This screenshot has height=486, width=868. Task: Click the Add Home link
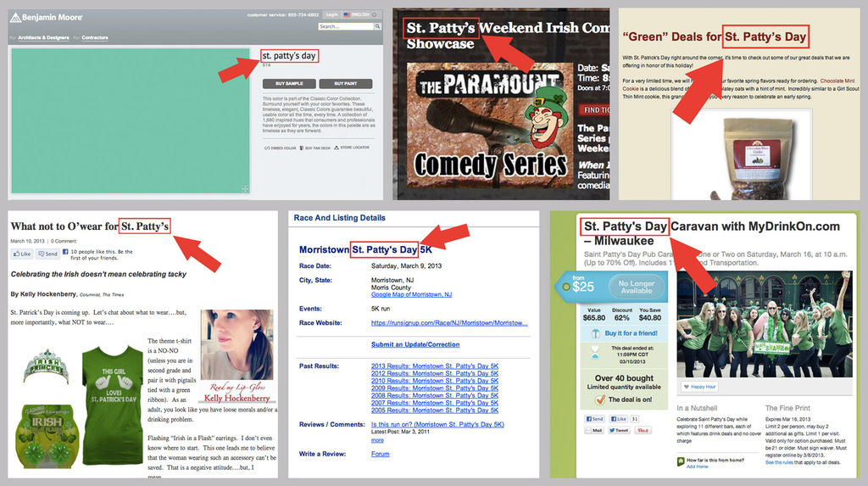click(x=697, y=466)
